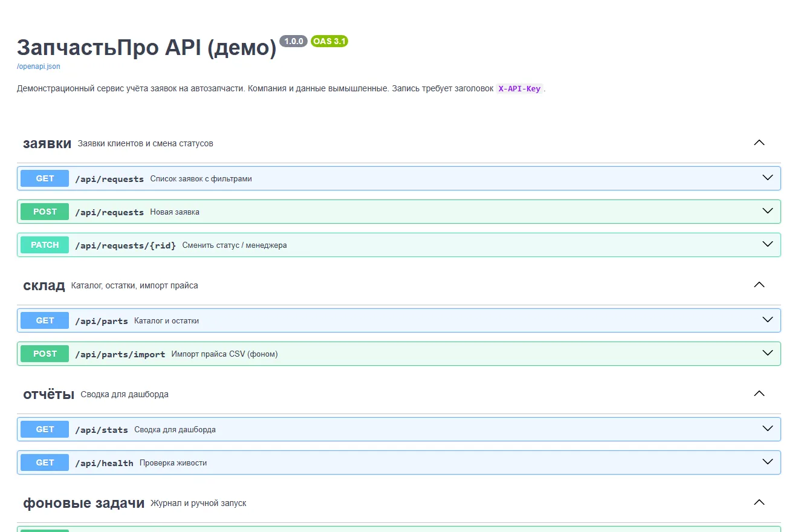The image size is (798, 532).
Task: Expand the GET /api/parts row arrow
Action: coord(768,320)
